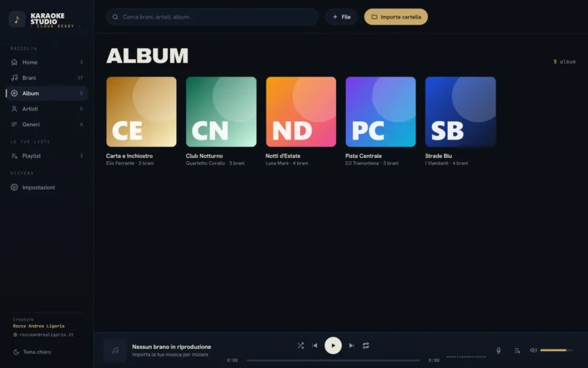Click the Generi lines icon
Viewport: 588px width, 368px height.
[x=15, y=124]
